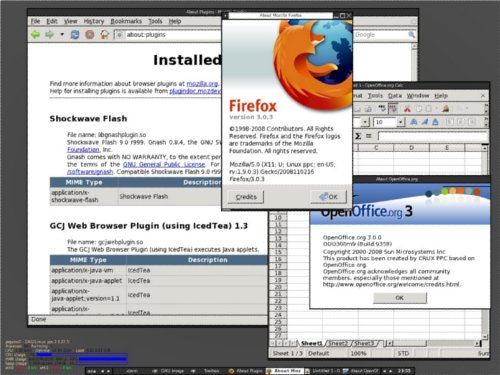
Task: Open the font name dropdown arrow in Calc
Action: pyautogui.click(x=365, y=122)
